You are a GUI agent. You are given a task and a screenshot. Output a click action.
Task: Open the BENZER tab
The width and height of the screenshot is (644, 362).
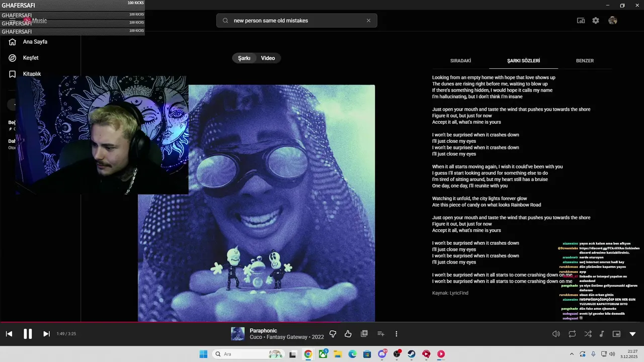coord(585,61)
